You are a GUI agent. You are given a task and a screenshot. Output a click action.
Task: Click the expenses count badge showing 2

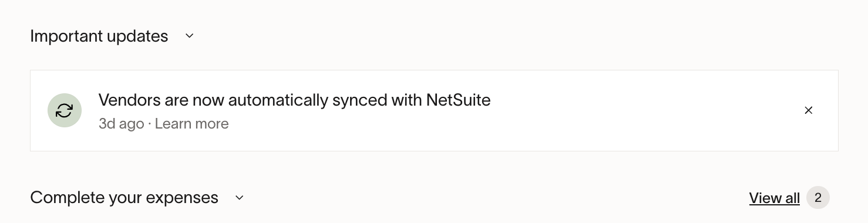(x=818, y=198)
